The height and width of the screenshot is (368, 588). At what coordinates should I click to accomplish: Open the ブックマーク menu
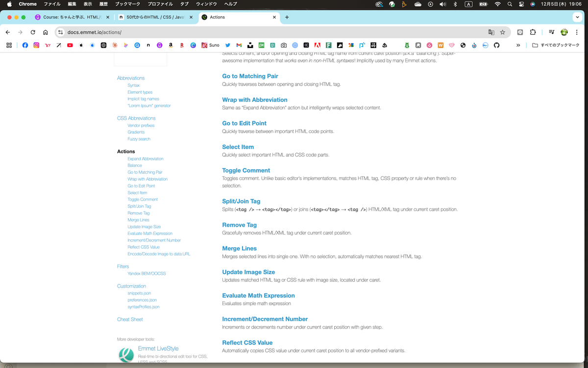tap(127, 4)
